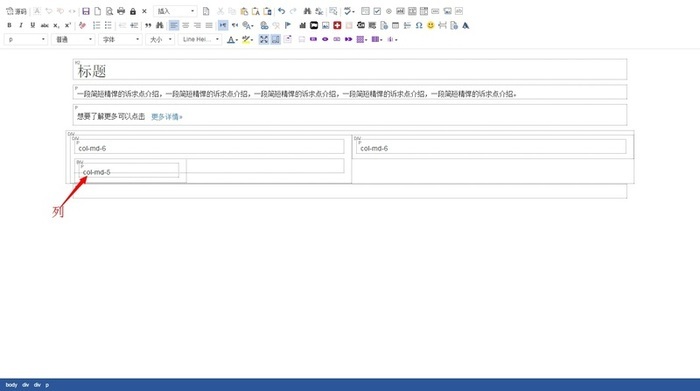This screenshot has height=391, width=700.
Task: Click the first col-md-6 paragraph
Action: click(x=209, y=147)
